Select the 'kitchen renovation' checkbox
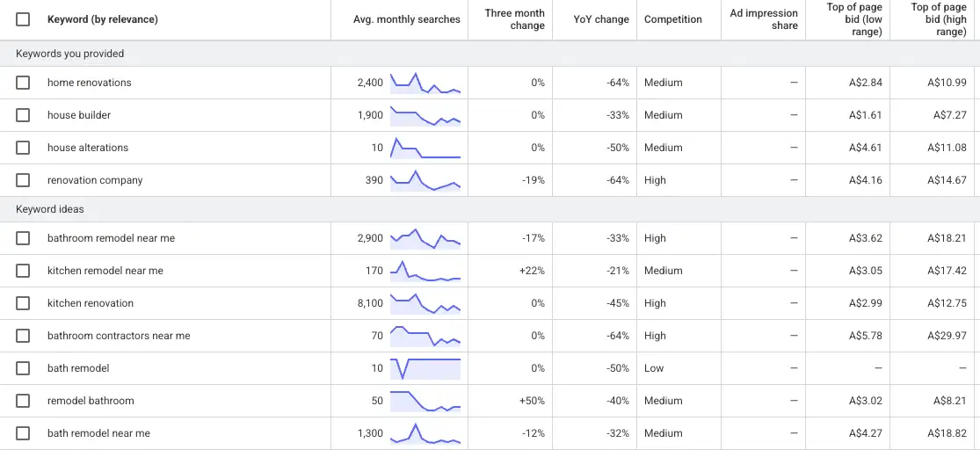Viewport: 980px width, 450px height. (23, 303)
